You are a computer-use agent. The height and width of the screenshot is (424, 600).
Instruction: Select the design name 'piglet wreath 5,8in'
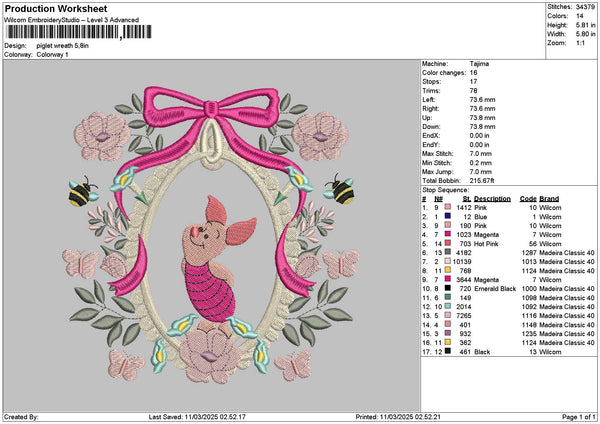63,46
